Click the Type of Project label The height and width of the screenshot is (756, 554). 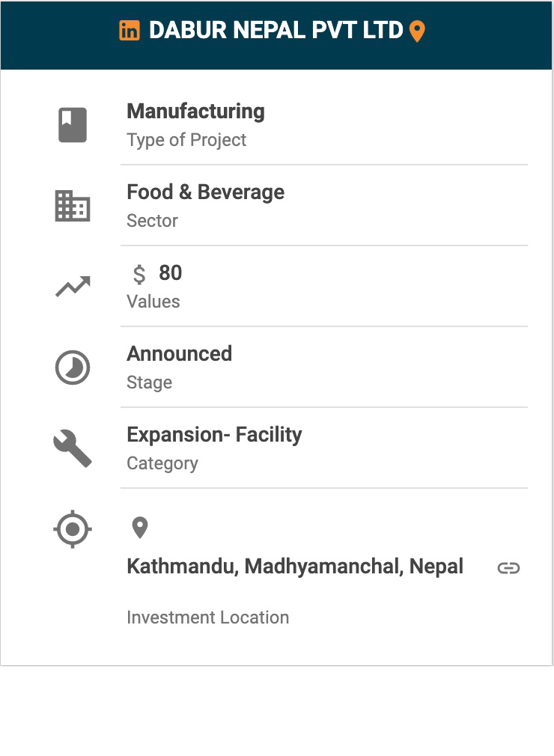pyautogui.click(x=186, y=140)
